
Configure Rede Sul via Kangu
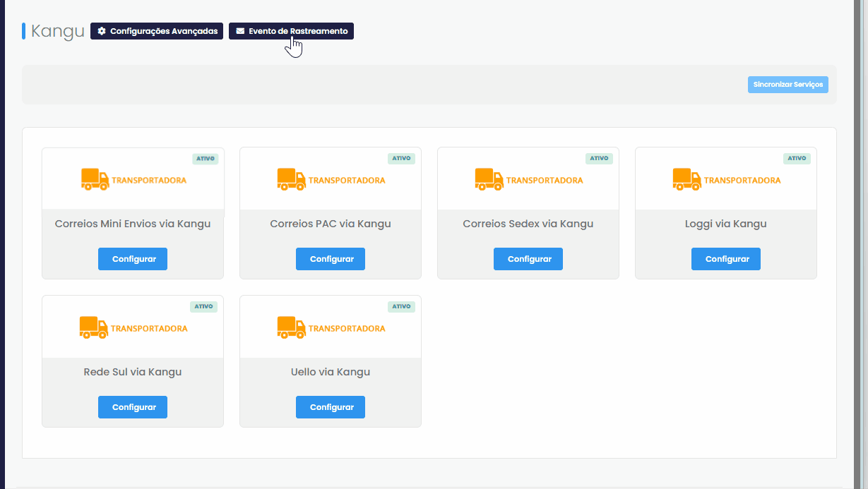point(133,407)
